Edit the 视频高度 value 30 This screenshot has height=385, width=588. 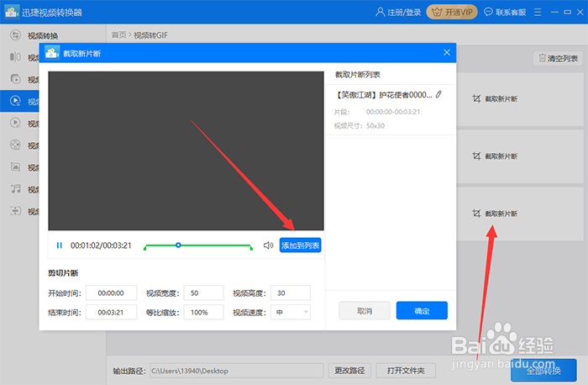coord(291,293)
